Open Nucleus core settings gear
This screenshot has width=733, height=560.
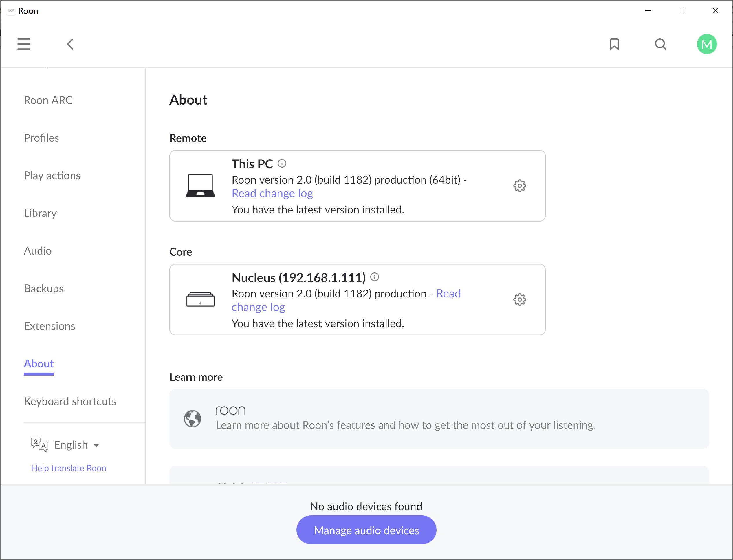tap(519, 299)
